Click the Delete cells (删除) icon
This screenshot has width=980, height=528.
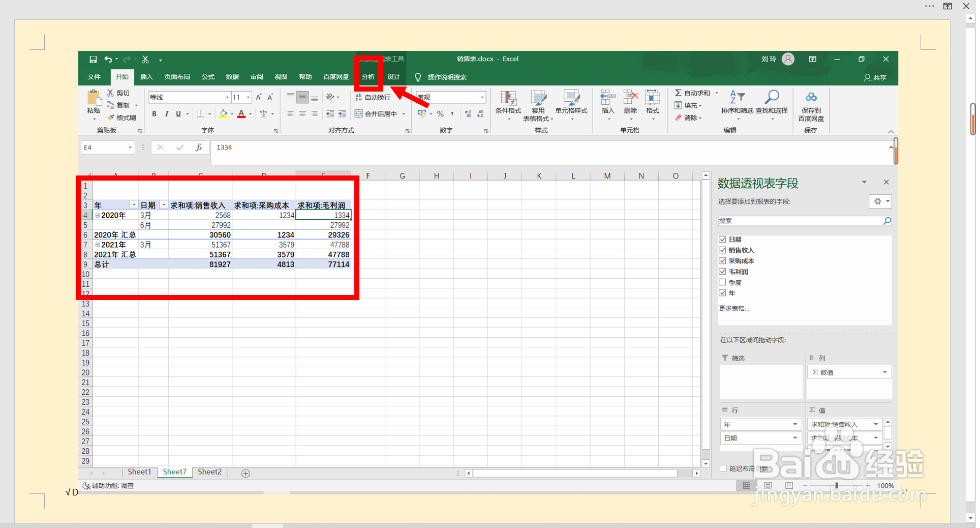pyautogui.click(x=630, y=97)
